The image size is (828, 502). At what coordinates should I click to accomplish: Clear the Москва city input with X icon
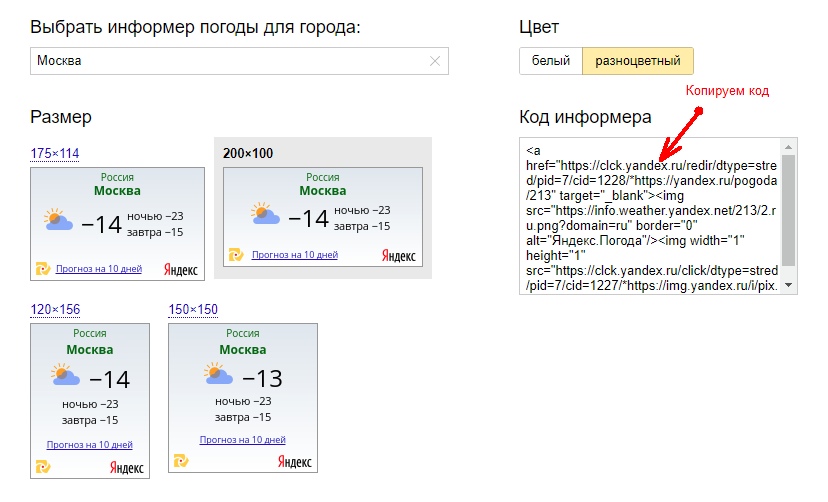click(x=435, y=61)
